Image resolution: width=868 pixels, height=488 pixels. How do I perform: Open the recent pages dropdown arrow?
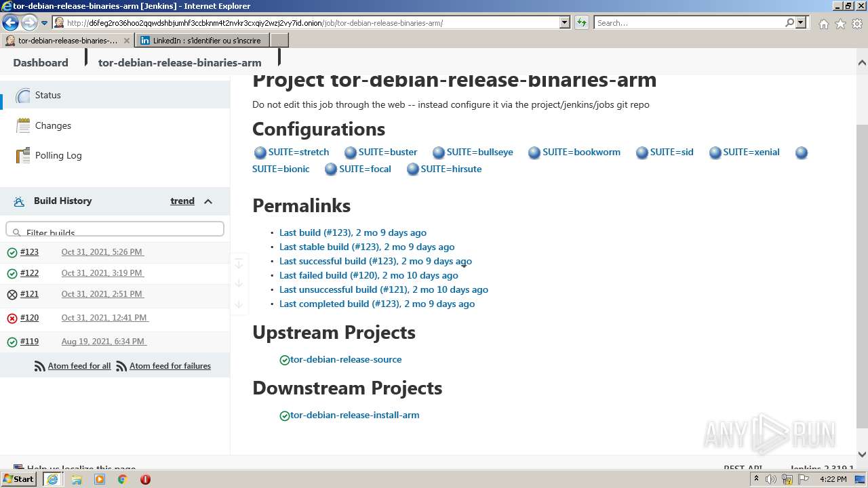[44, 22]
